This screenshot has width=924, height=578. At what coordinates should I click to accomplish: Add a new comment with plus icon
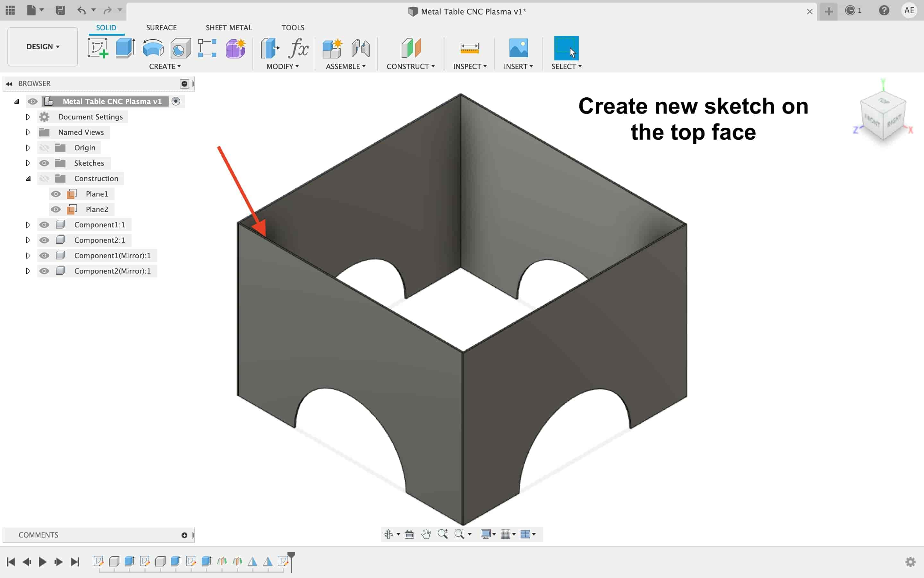click(x=184, y=535)
